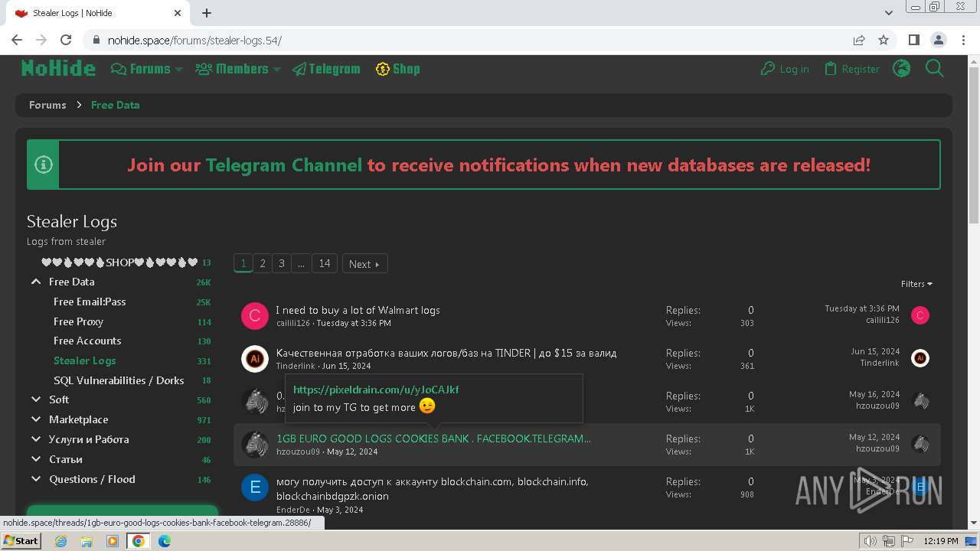Reload the page in Chrome
Image resolution: width=980 pixels, height=551 pixels.
[x=66, y=40]
